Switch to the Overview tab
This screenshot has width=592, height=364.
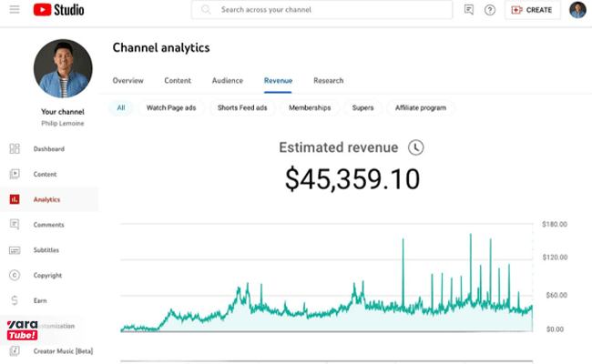[128, 81]
